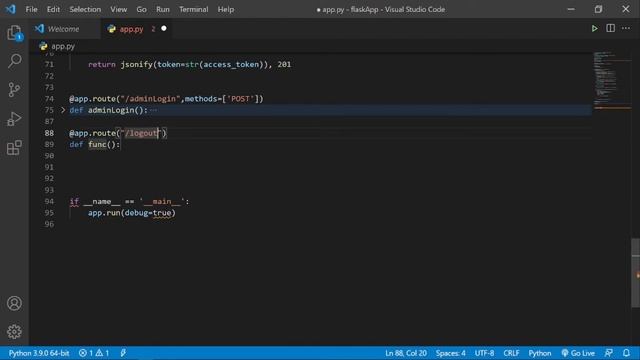Run Python file with play button

pos(594,29)
